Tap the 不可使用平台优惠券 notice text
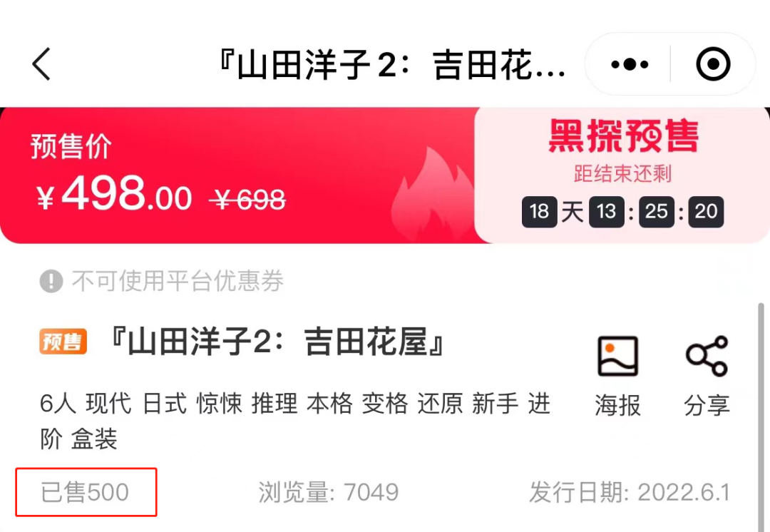Screen dimensions: 770x532 point(178,281)
